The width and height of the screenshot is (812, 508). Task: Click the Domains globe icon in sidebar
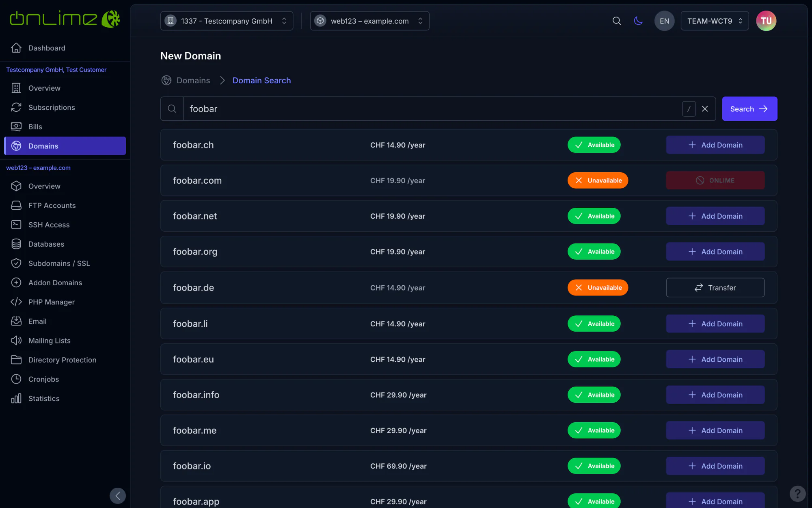click(16, 146)
